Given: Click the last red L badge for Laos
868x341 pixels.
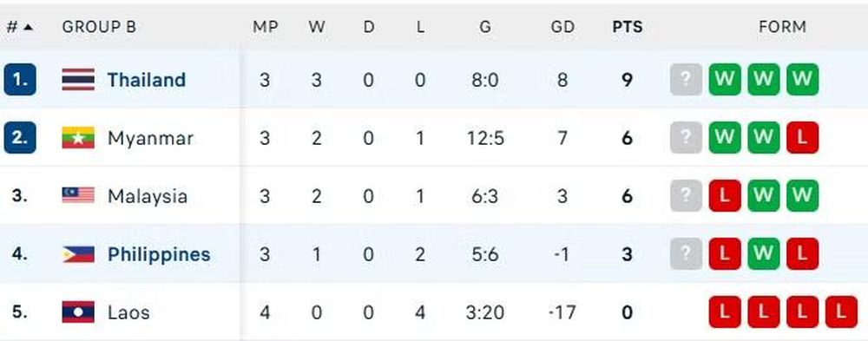Looking at the screenshot, I should (x=841, y=312).
